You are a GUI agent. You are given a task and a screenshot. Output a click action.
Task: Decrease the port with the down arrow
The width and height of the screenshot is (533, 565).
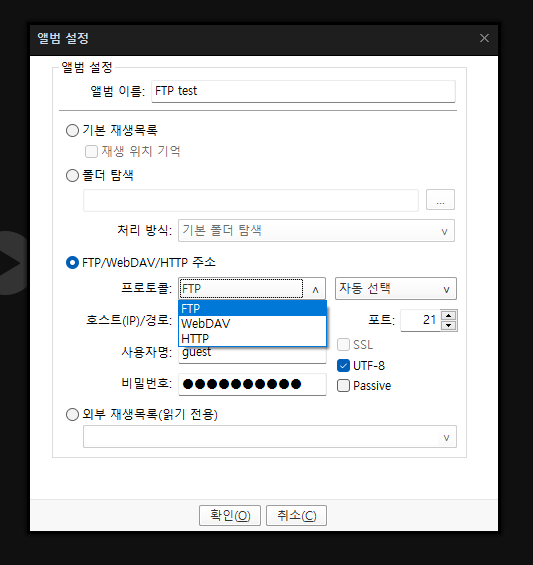click(449, 325)
